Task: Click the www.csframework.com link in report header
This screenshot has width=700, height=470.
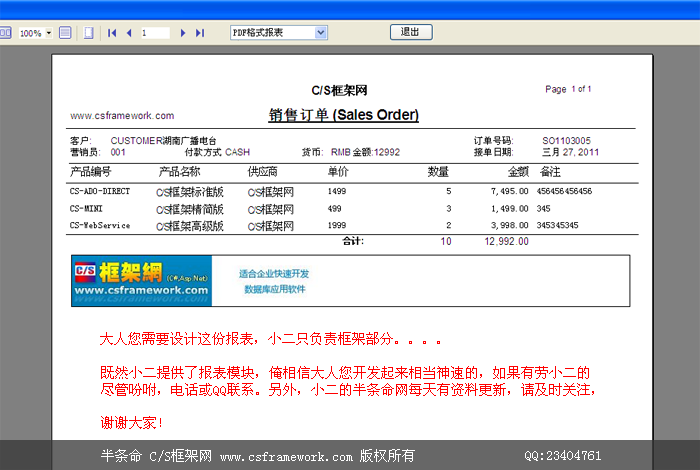Action: click(x=121, y=116)
